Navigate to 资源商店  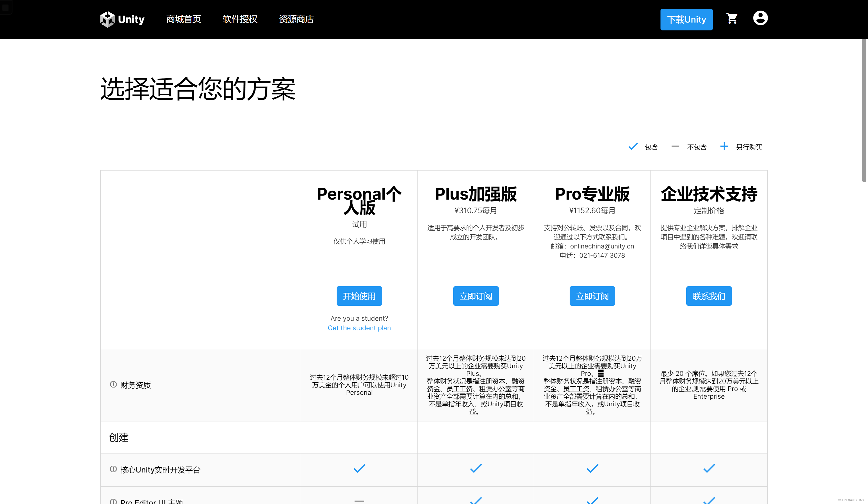pyautogui.click(x=296, y=19)
